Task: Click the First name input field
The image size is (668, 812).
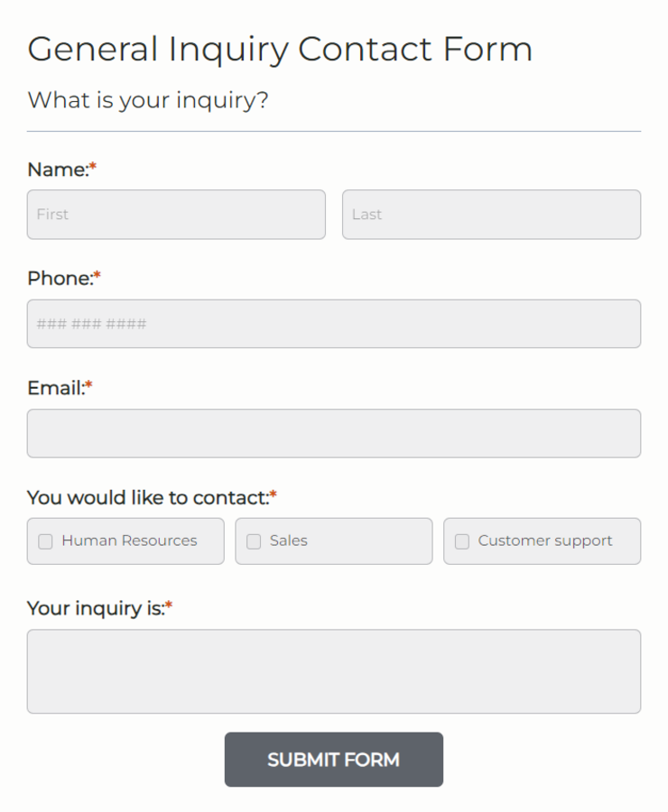Action: point(176,215)
